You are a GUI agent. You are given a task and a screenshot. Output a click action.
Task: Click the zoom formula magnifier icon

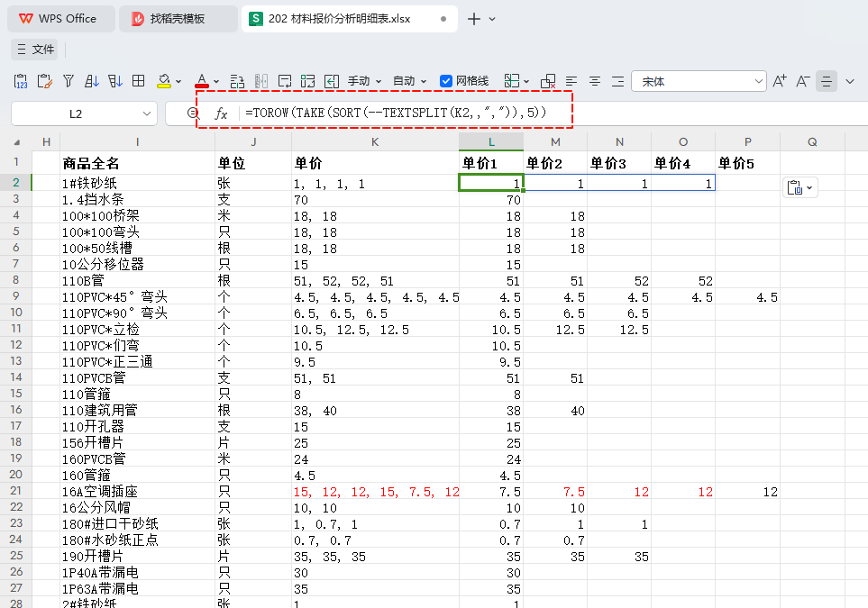(x=193, y=113)
